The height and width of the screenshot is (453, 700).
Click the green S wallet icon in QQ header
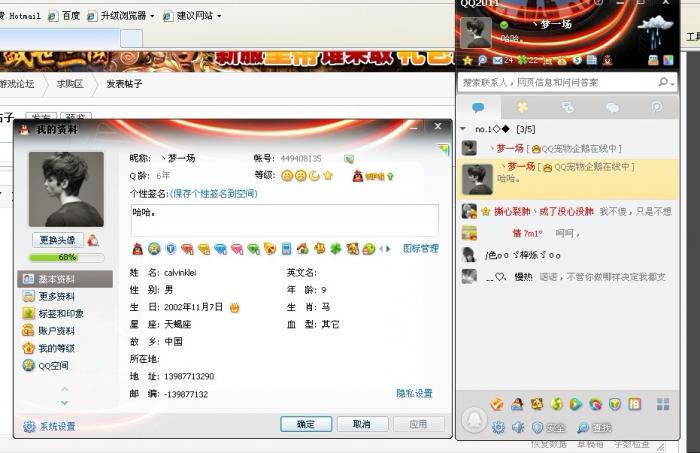[578, 60]
